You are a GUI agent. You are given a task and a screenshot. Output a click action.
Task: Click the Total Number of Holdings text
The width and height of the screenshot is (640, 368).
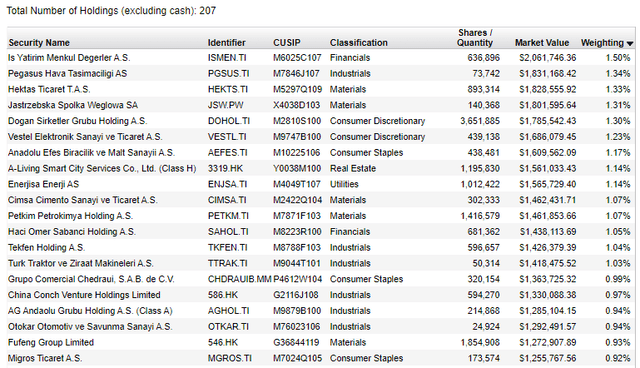point(111,11)
